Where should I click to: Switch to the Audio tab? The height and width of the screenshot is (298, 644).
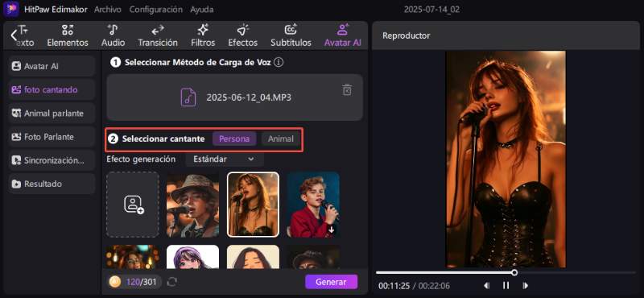coord(113,35)
